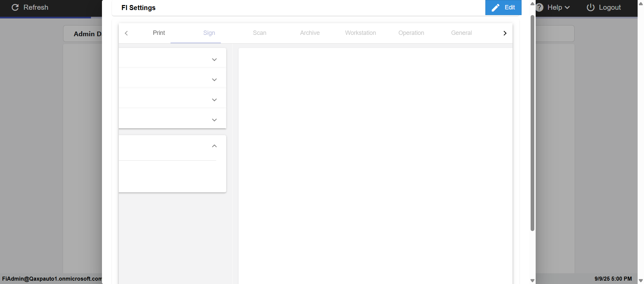Show more tabs using the right chevron
Image resolution: width=644 pixels, height=284 pixels.
(x=505, y=33)
